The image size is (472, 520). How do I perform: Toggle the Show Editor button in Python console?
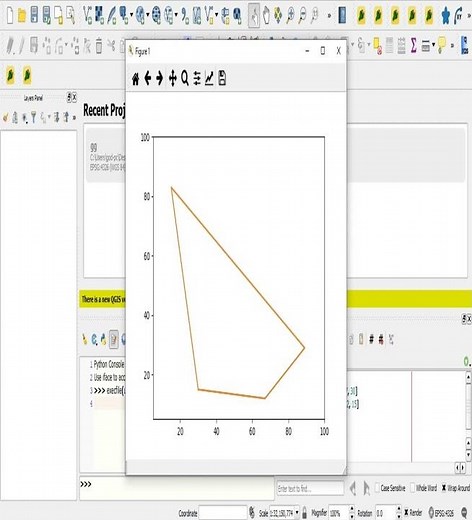(114, 339)
